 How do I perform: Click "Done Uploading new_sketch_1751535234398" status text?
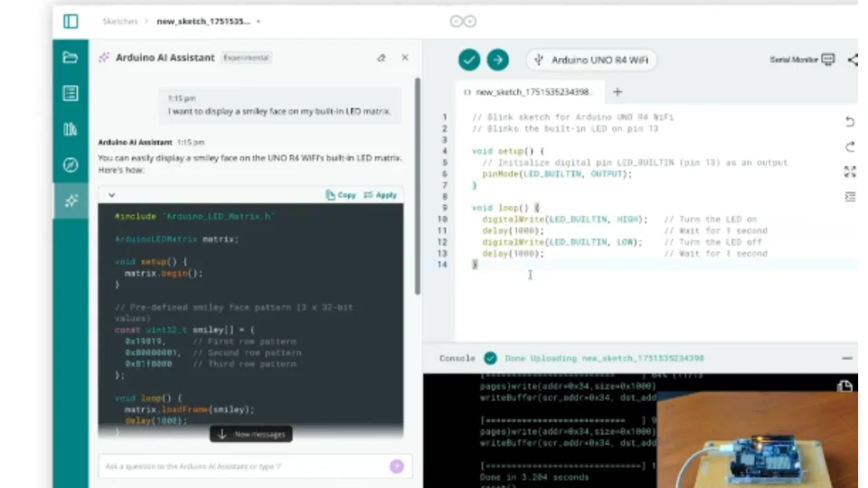coord(604,358)
